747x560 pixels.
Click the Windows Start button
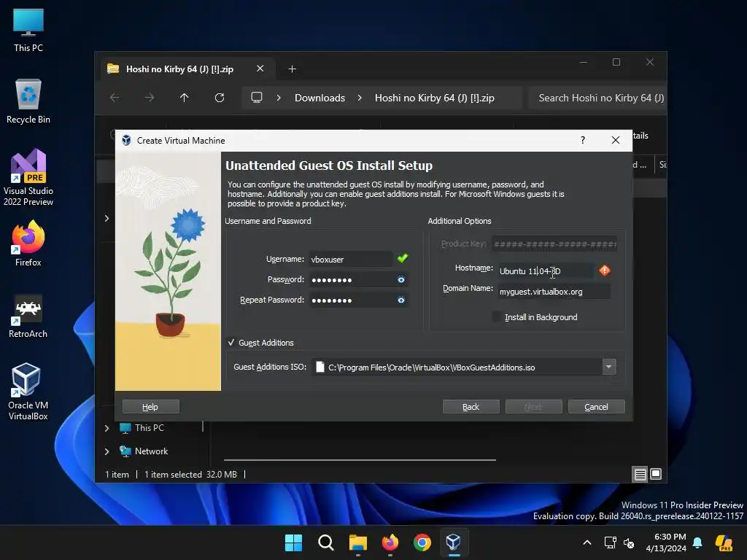(293, 542)
